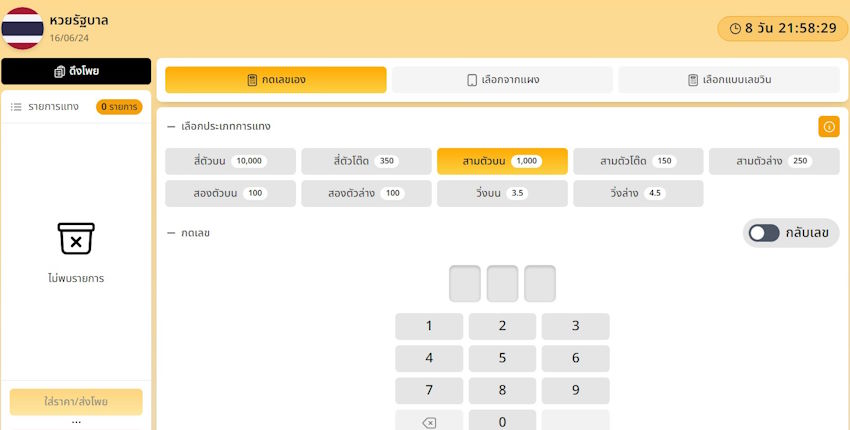
Task: Select the สี่ตัวบน 10,000 bet type
Action: 230,161
